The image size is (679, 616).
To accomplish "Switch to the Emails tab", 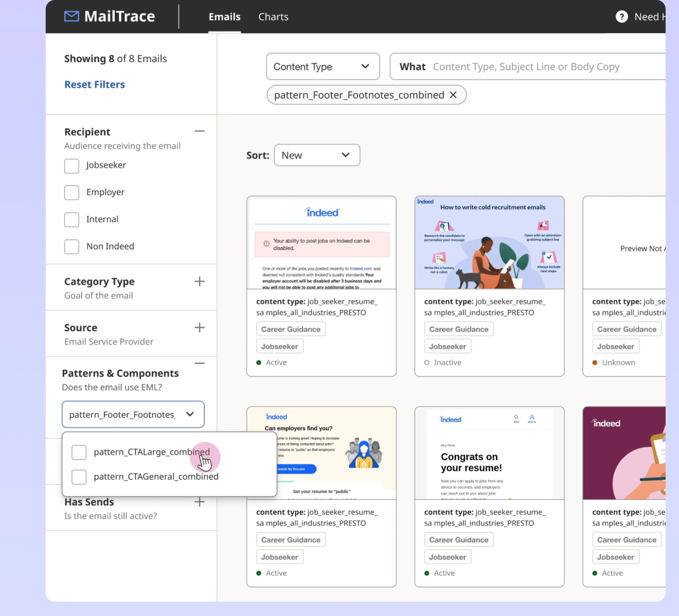I will pos(224,17).
